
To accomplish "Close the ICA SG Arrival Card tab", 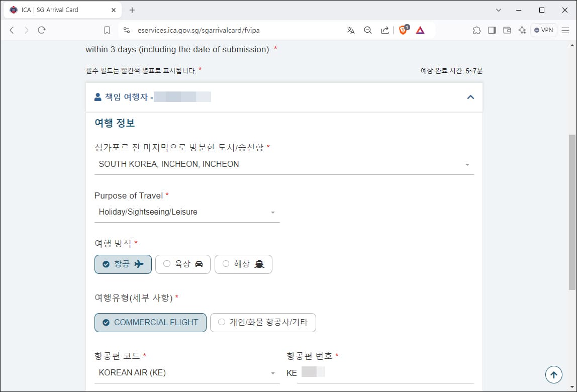I will [114, 10].
